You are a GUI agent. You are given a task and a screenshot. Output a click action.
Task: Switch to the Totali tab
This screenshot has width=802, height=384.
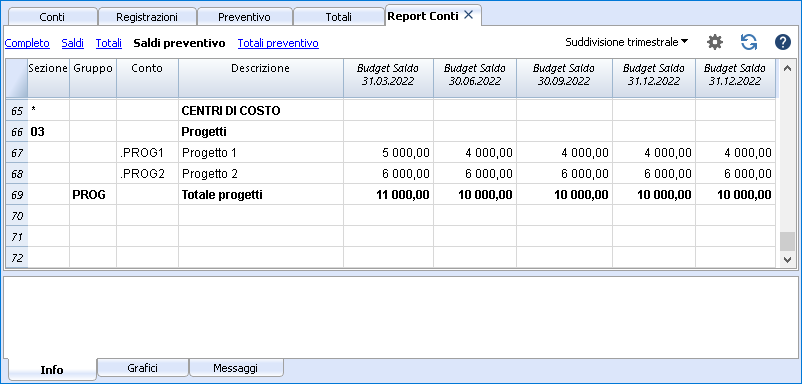[338, 17]
